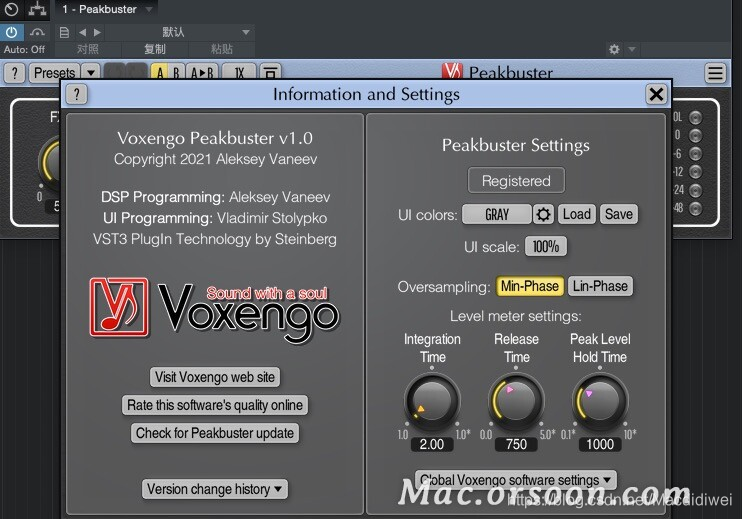Click the routing icon beside 1X
The image size is (742, 519).
(x=270, y=73)
